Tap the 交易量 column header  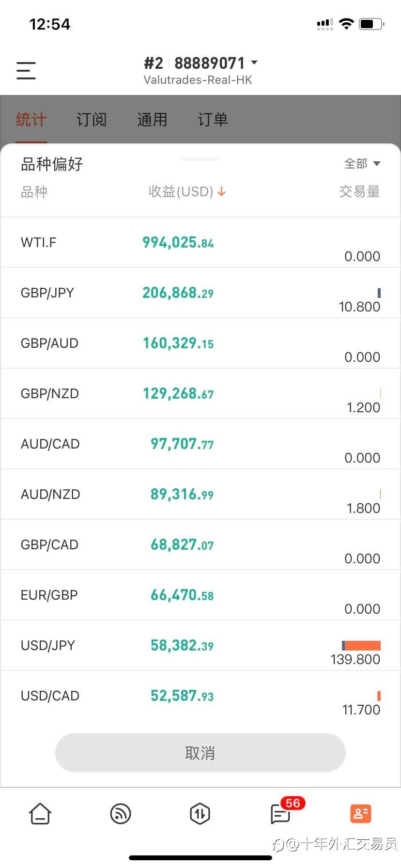[359, 192]
